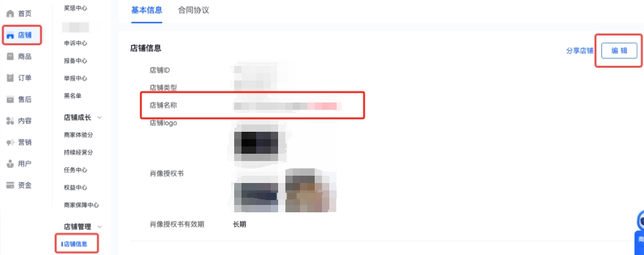Collapse the 店铺管理 section chevron
The height and width of the screenshot is (255, 644).
coord(100,227)
